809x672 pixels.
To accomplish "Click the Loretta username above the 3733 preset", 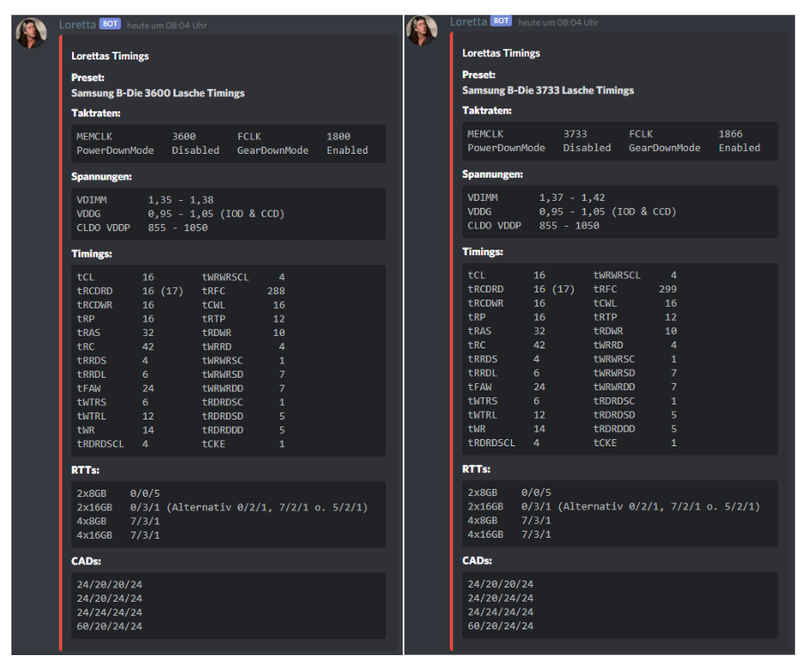I will pyautogui.click(x=469, y=21).
